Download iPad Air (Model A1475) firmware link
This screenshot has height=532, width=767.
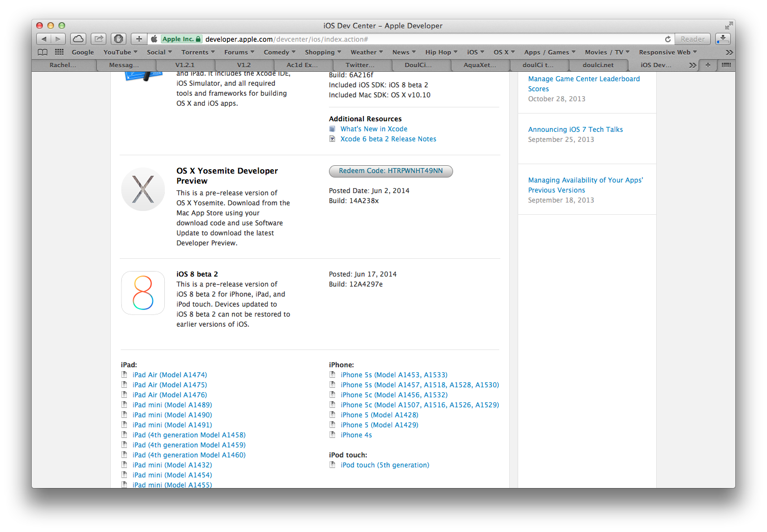[170, 385]
